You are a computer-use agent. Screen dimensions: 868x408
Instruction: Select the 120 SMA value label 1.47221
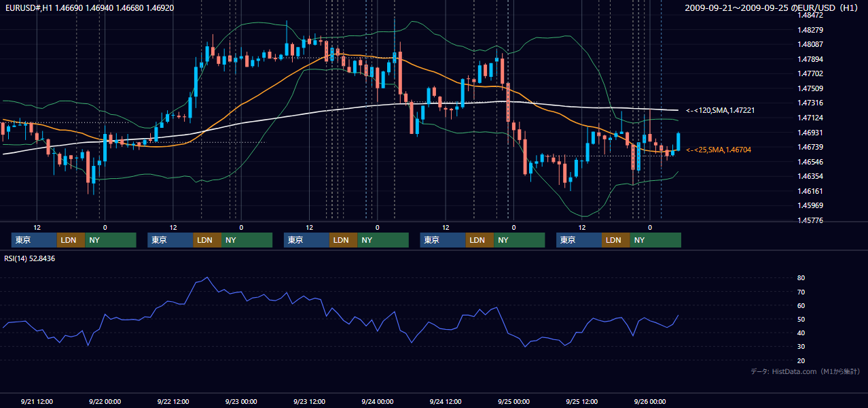[721, 110]
